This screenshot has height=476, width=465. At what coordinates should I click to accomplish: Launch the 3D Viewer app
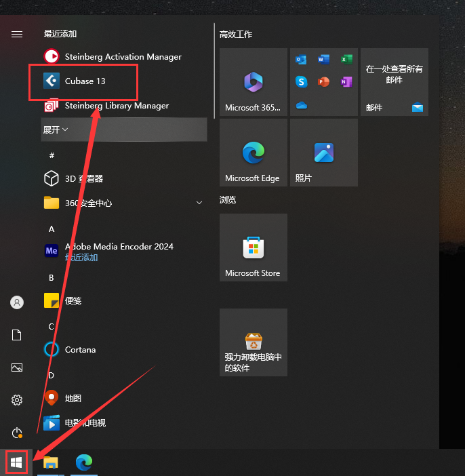(83, 179)
